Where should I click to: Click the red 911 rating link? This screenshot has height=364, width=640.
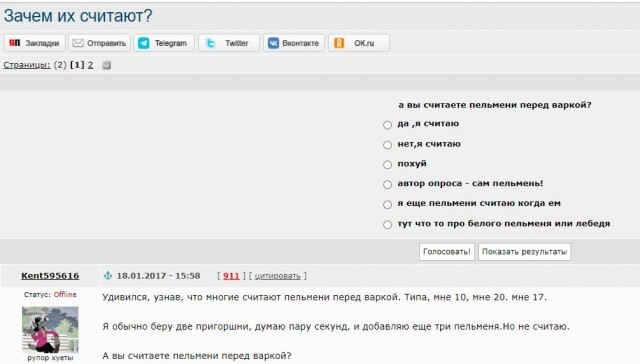click(231, 276)
